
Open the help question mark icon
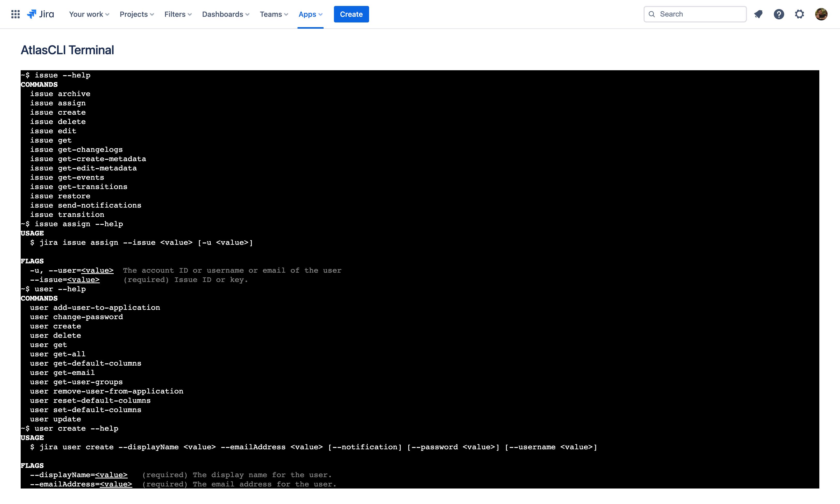pyautogui.click(x=779, y=14)
